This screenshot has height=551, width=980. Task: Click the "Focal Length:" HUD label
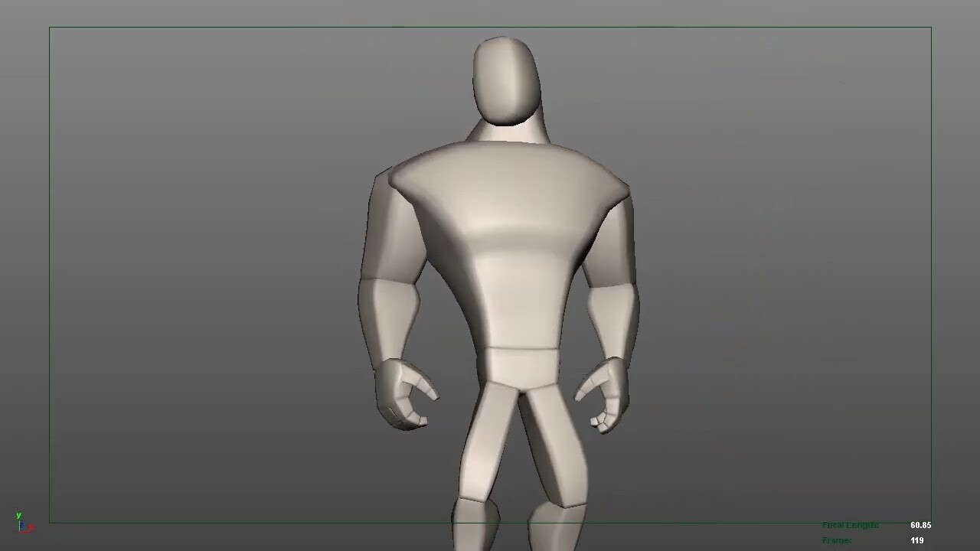pos(851,526)
